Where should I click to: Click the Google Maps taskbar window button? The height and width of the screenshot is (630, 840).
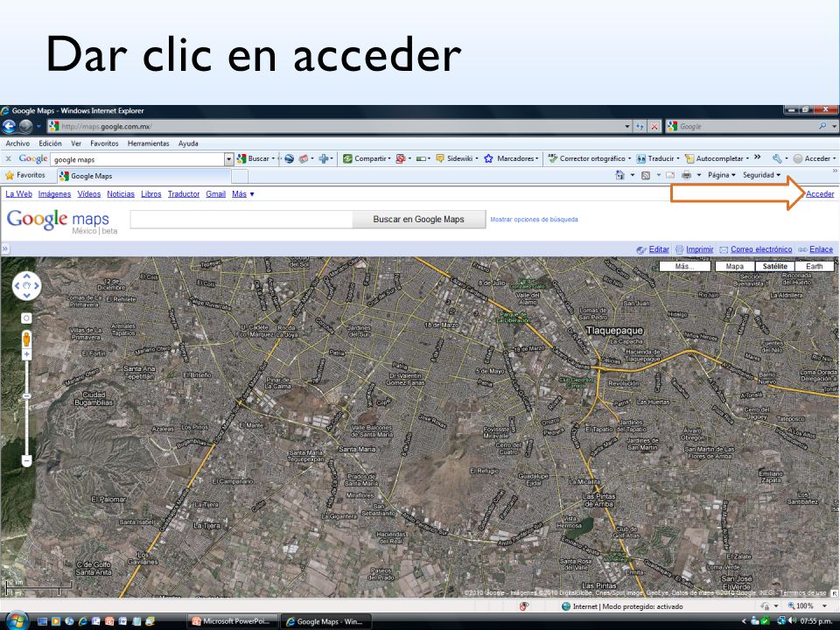[x=326, y=621]
